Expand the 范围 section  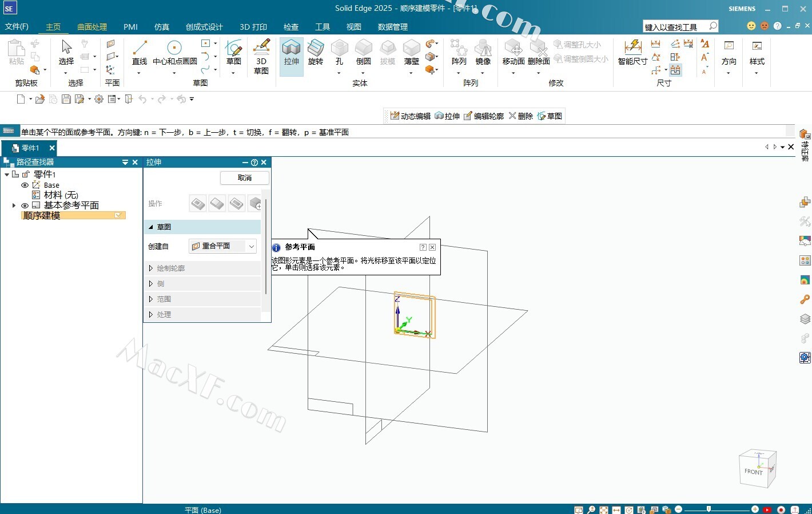point(151,299)
